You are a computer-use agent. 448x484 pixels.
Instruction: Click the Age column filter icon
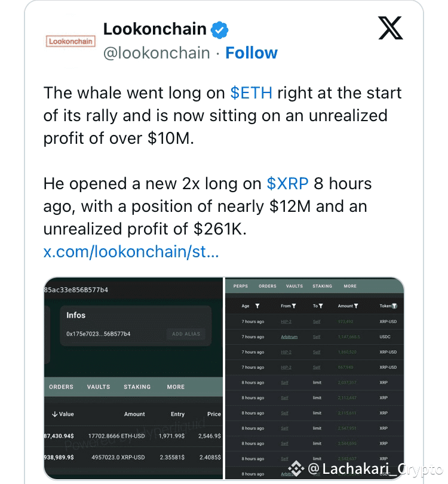coord(257,306)
